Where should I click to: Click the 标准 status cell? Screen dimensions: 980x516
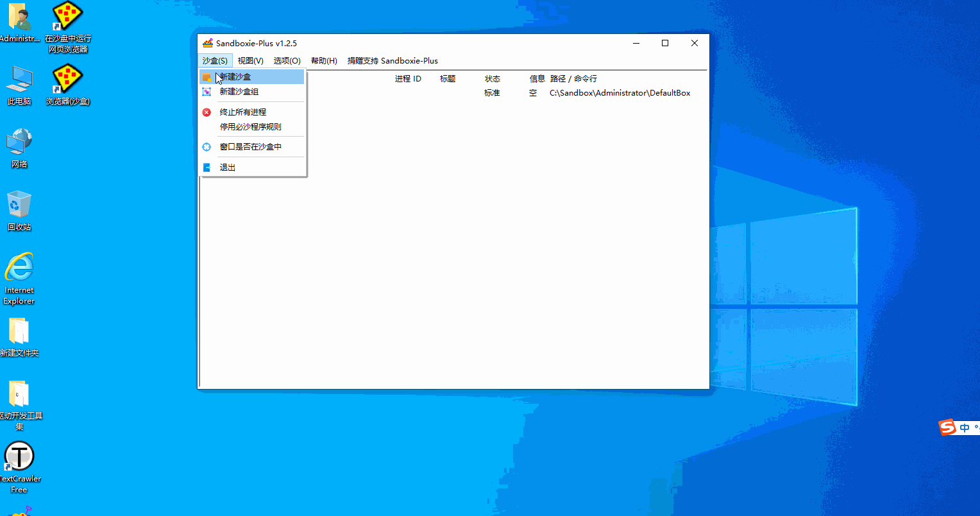[x=492, y=93]
